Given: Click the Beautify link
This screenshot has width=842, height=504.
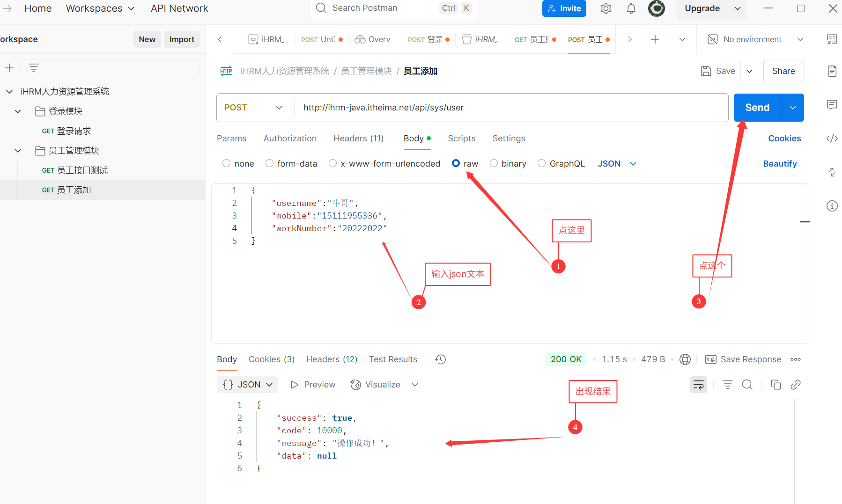Looking at the screenshot, I should [780, 164].
